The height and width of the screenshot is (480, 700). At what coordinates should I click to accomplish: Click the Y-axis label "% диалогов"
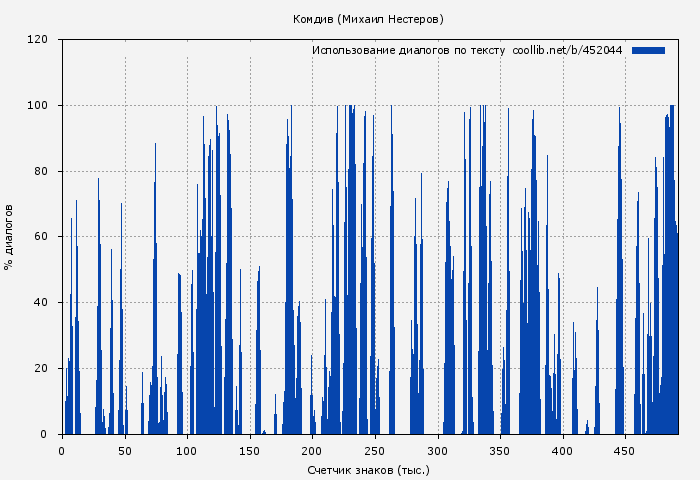click(10, 237)
